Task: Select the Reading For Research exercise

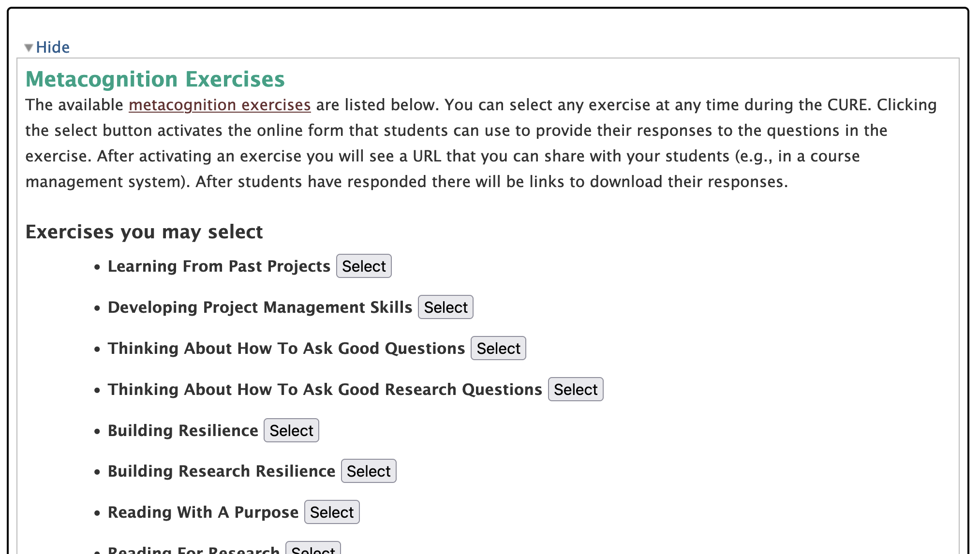Action: point(313,550)
